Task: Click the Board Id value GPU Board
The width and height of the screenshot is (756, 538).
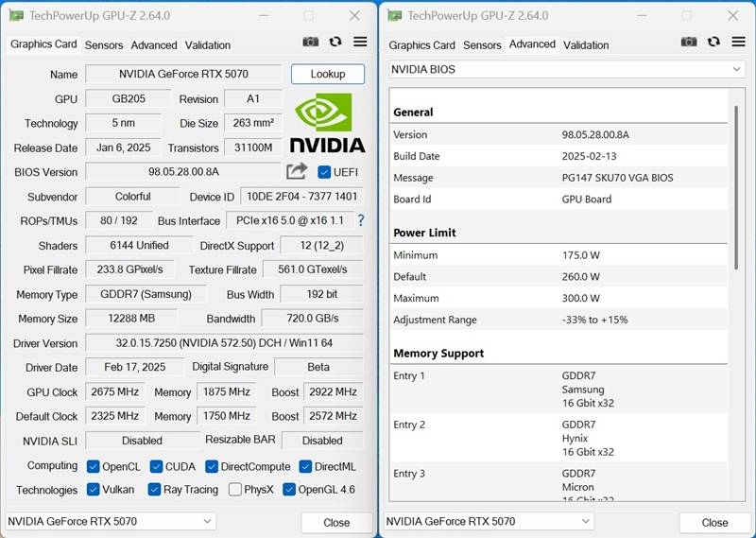Action: (586, 200)
